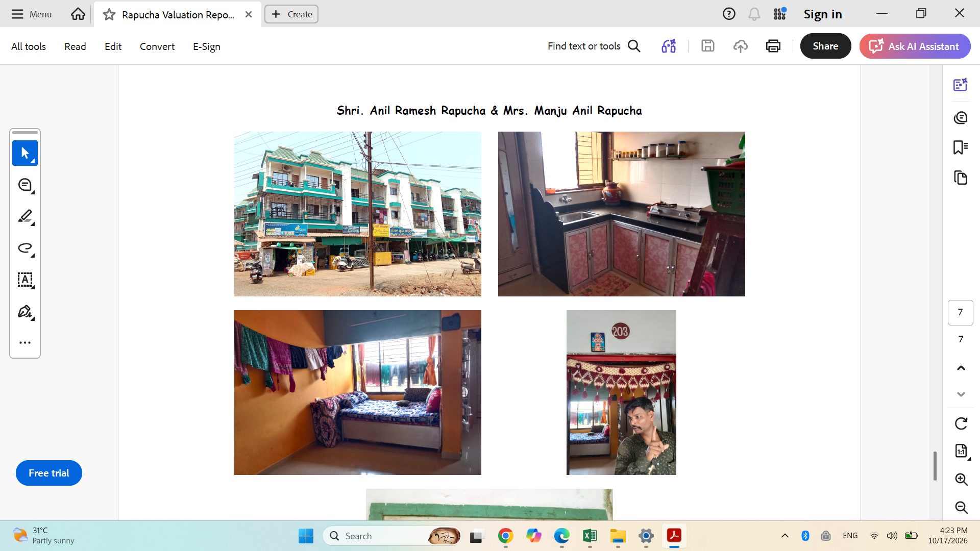Screen dimensions: 980x551
Task: Go to previous page arrow
Action: point(961,368)
